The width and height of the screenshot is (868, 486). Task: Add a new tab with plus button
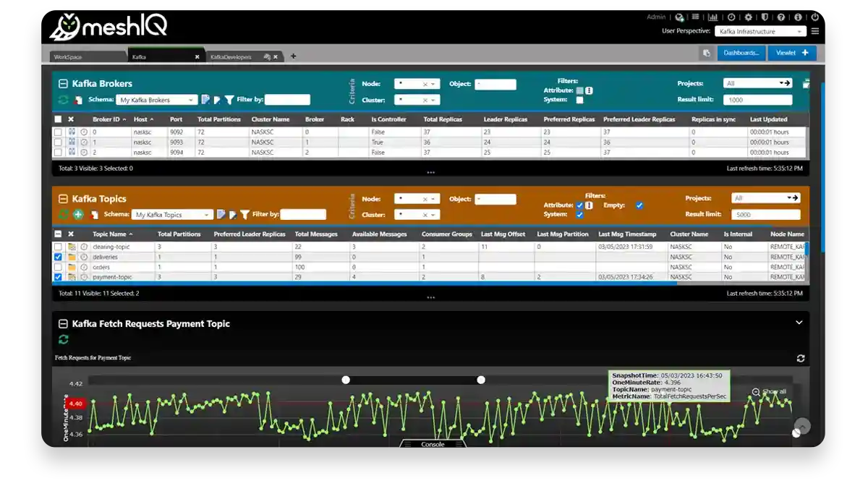293,56
